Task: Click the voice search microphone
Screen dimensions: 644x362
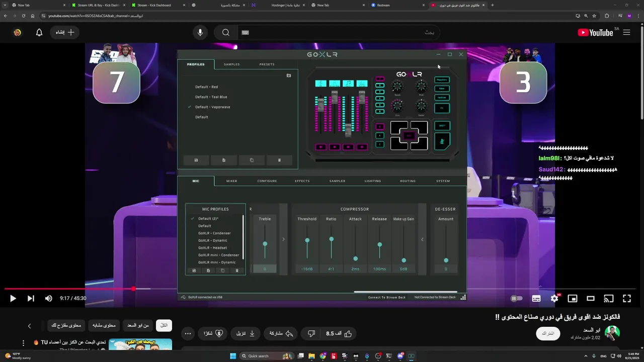Action: pos(200,32)
